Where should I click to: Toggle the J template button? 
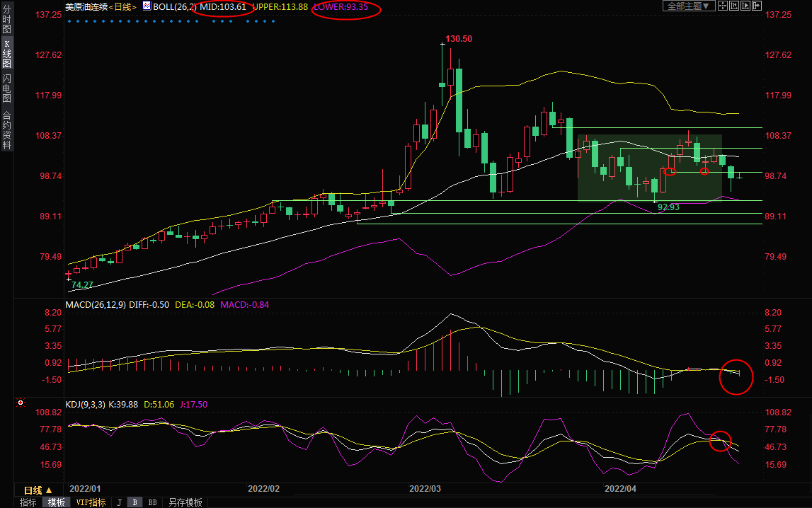(x=119, y=502)
